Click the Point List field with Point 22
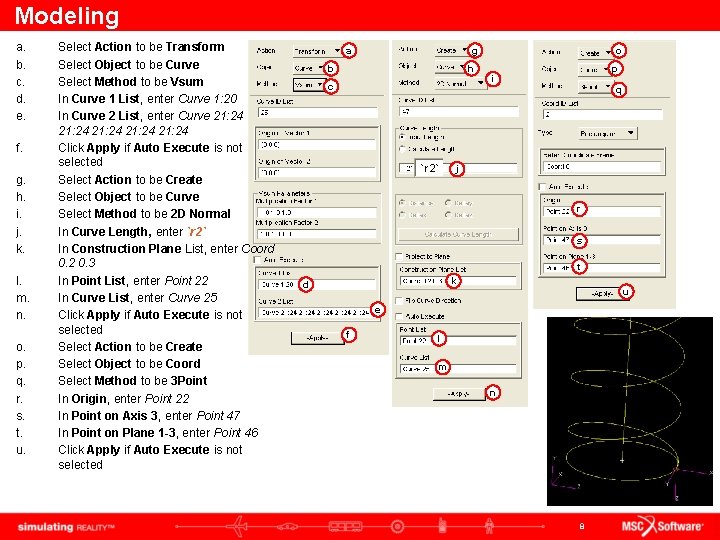The width and height of the screenshot is (720, 540). pos(458,341)
